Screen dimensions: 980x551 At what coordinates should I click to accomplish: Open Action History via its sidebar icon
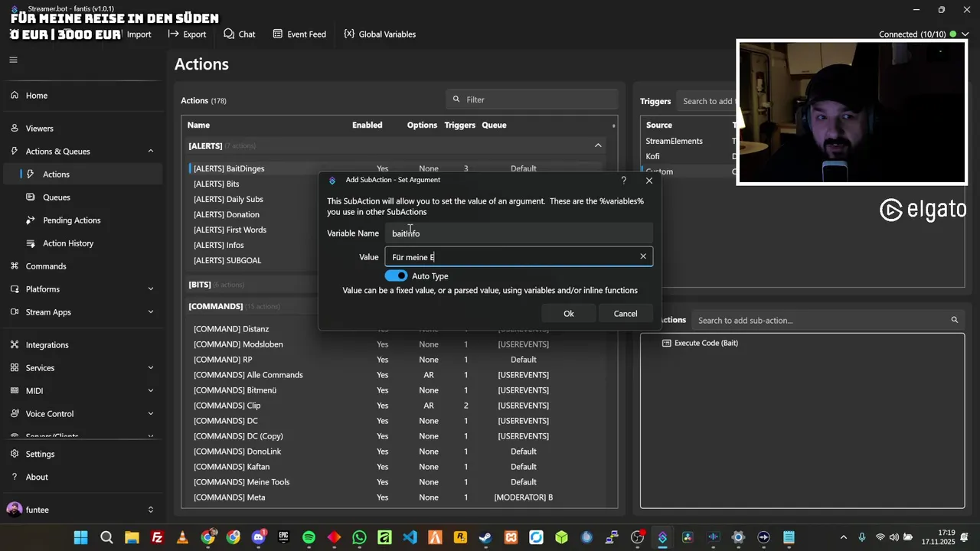coord(31,243)
